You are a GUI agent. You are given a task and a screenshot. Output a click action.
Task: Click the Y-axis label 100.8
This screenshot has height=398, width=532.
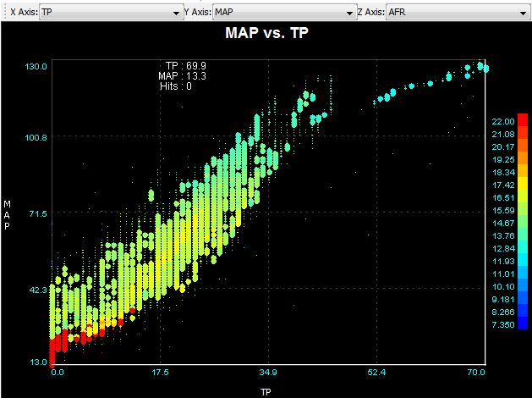click(x=36, y=137)
